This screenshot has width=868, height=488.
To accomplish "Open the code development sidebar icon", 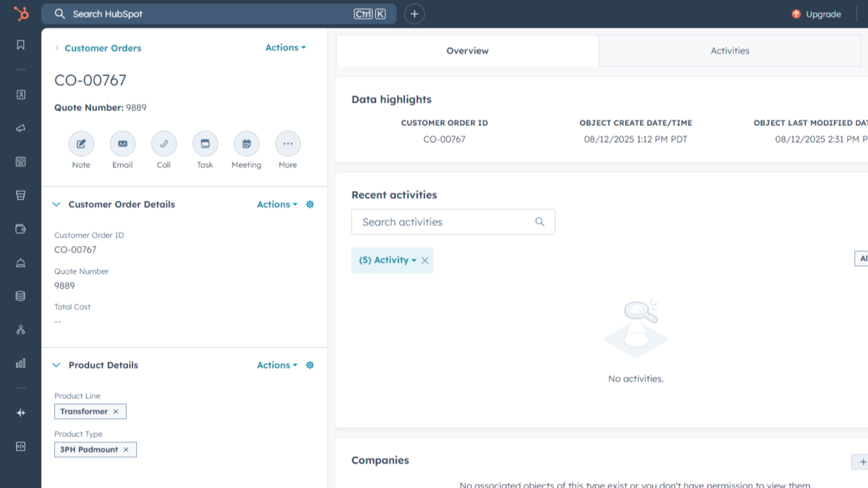I will (21, 446).
